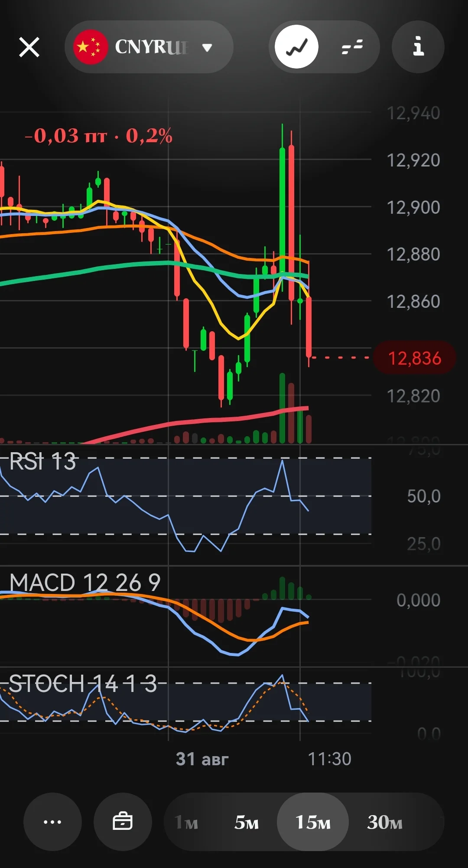Select the line chart view toggle

point(297,47)
